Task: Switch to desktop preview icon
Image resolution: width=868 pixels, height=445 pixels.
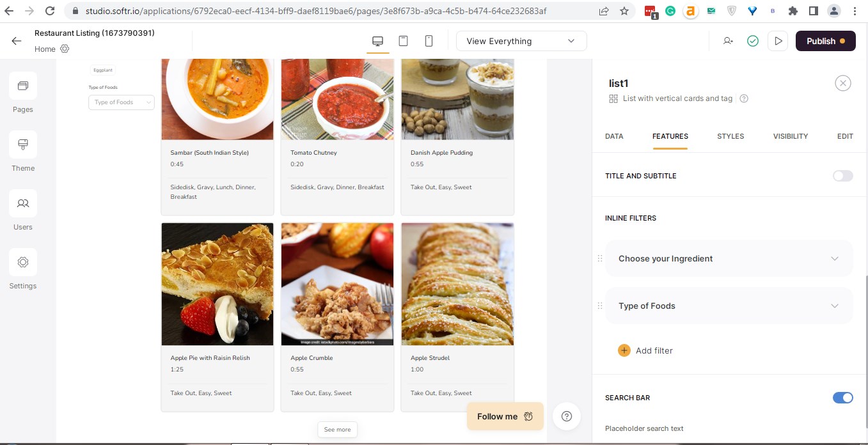Action: pyautogui.click(x=378, y=41)
